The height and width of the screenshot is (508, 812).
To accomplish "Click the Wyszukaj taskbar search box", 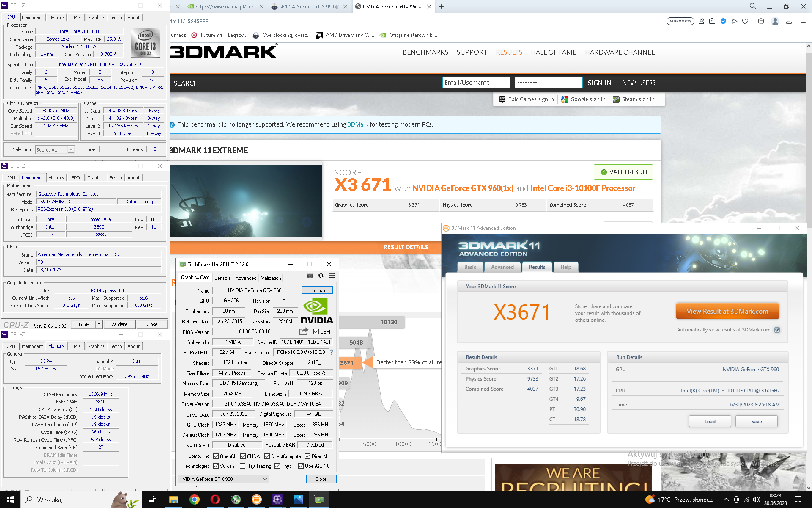I will click(x=80, y=500).
